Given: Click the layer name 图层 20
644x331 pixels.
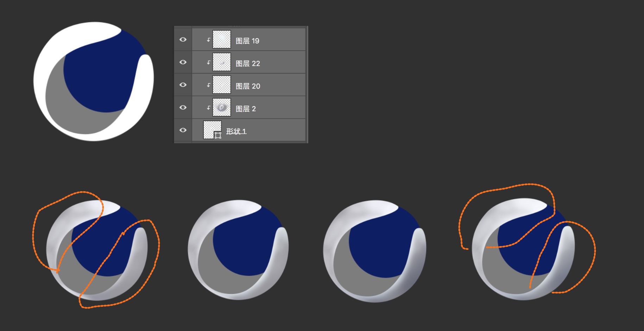Looking at the screenshot, I should point(248,86).
